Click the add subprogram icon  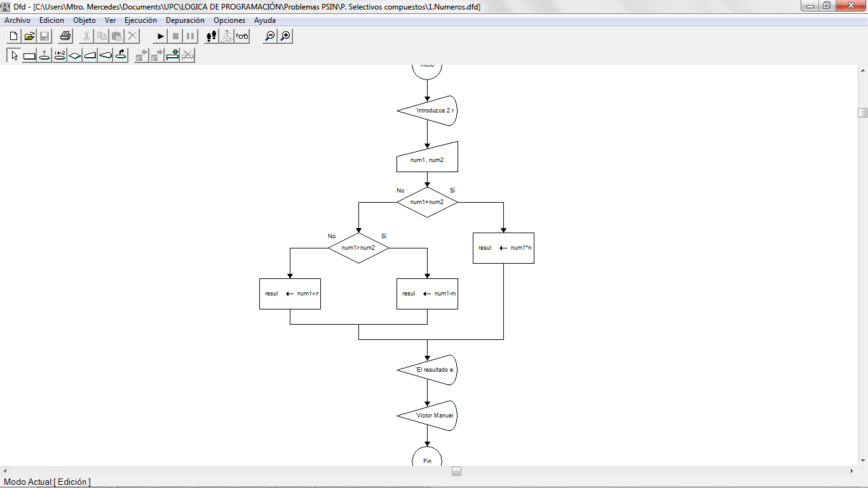tap(172, 55)
